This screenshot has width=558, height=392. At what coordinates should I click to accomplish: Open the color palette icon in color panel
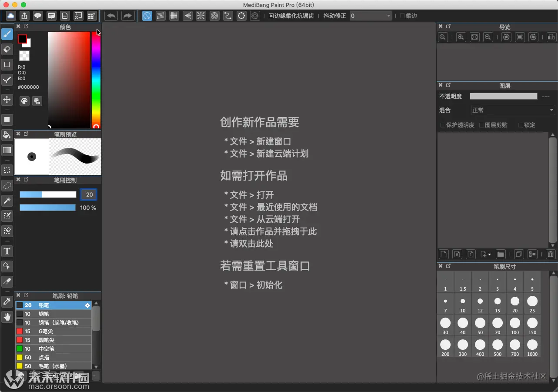pos(24,101)
